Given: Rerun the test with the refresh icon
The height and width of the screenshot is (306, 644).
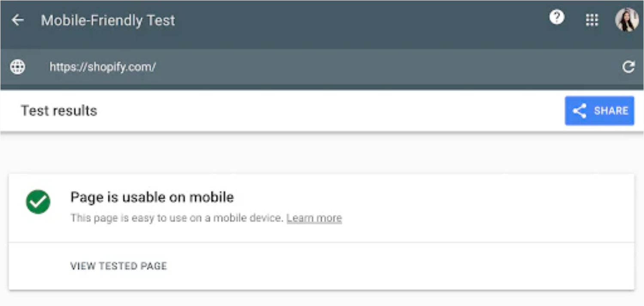Looking at the screenshot, I should point(629,67).
